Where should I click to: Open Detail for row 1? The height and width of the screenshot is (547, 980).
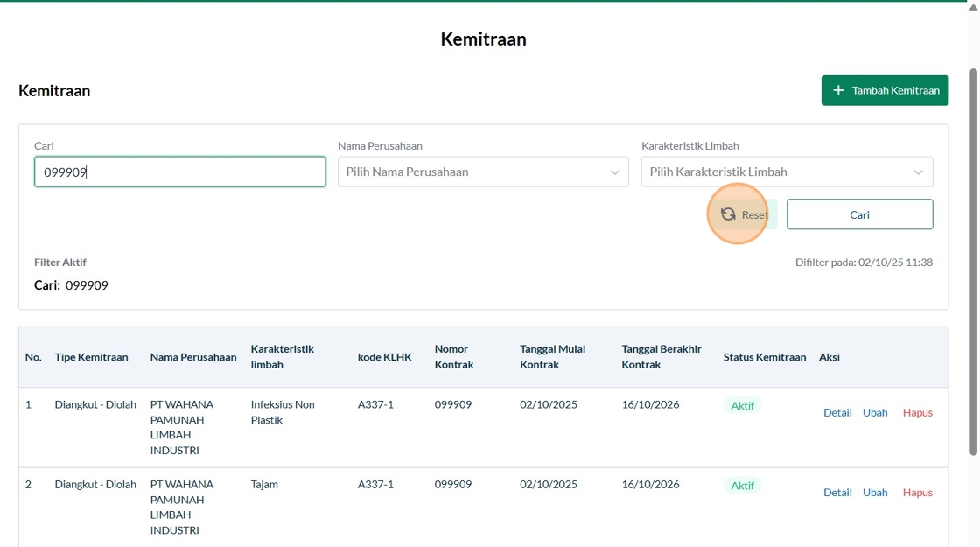click(837, 413)
